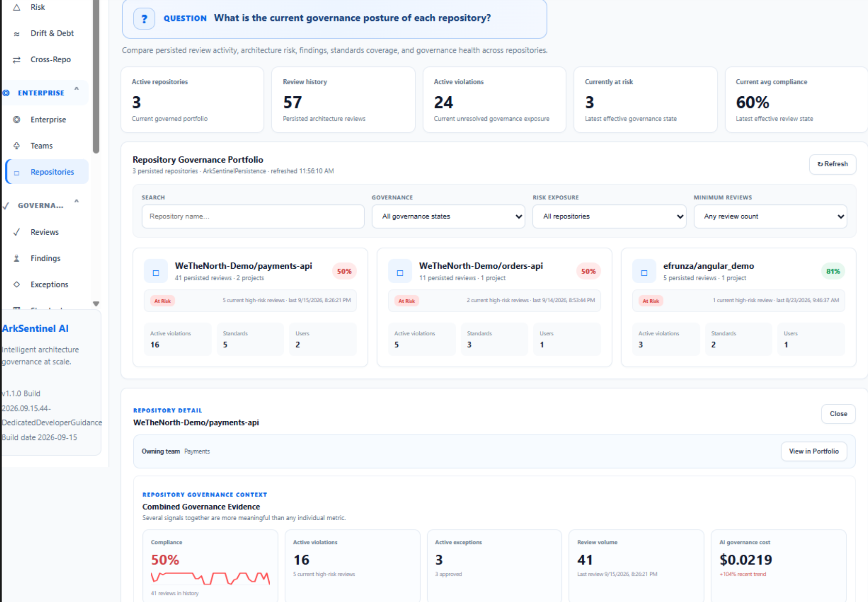Click the Review history 57 summary card
868x602 pixels.
(343, 100)
